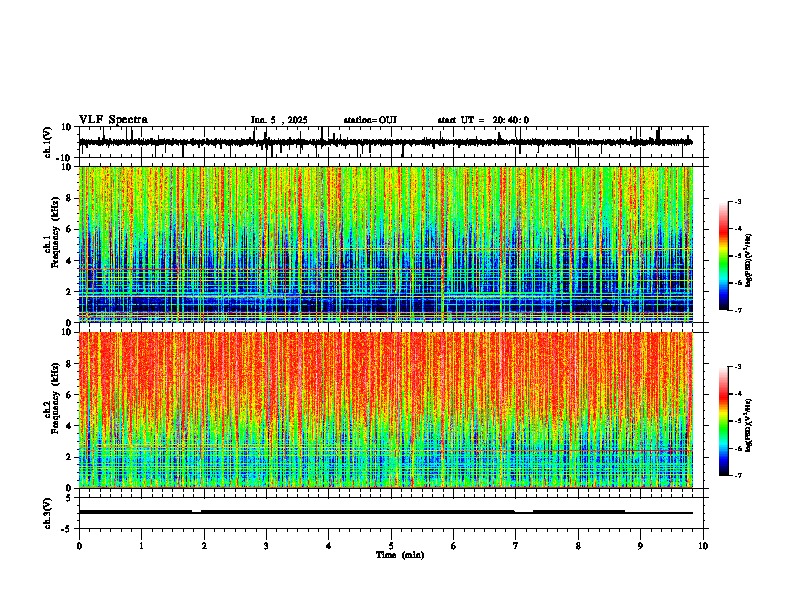792x612 pixels.
Task: Click the ch.1 spectrogram color scale bar
Action: pos(724,256)
